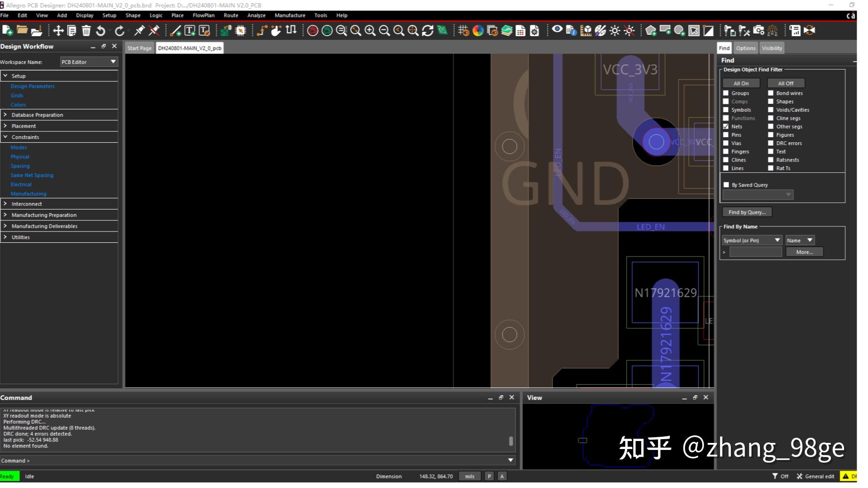Image resolution: width=868 pixels, height=488 pixels.
Task: Click the crossed-out sun Dehighlight icon
Action: coord(629,31)
